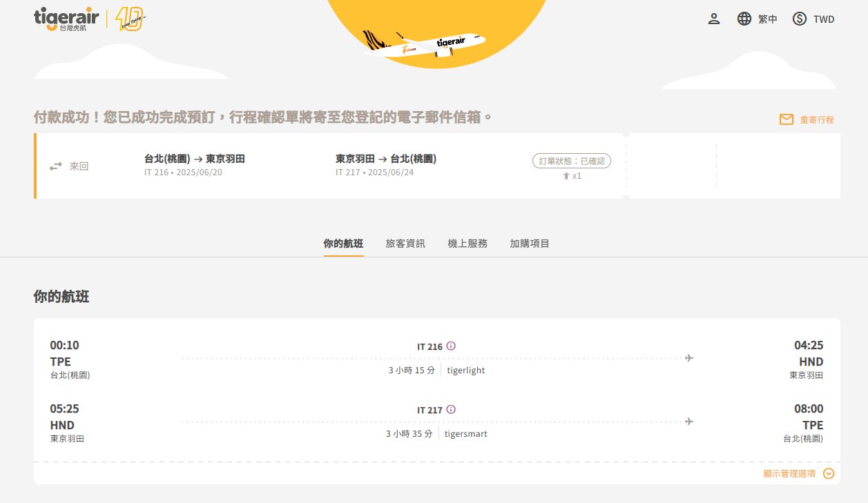
Task: Open the 機上服務 tab
Action: (467, 244)
